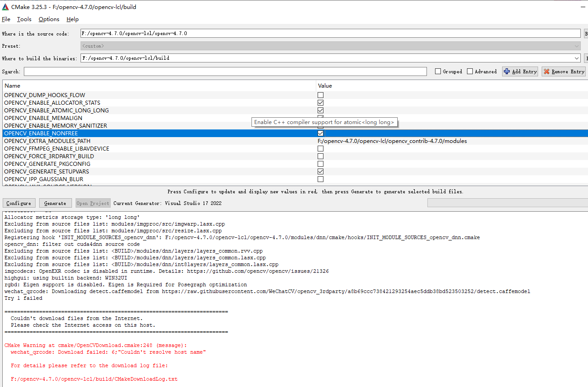Uncheck OPENCV_ENABLE_NONFREE
Image resolution: width=588 pixels, height=387 pixels.
pyautogui.click(x=320, y=133)
